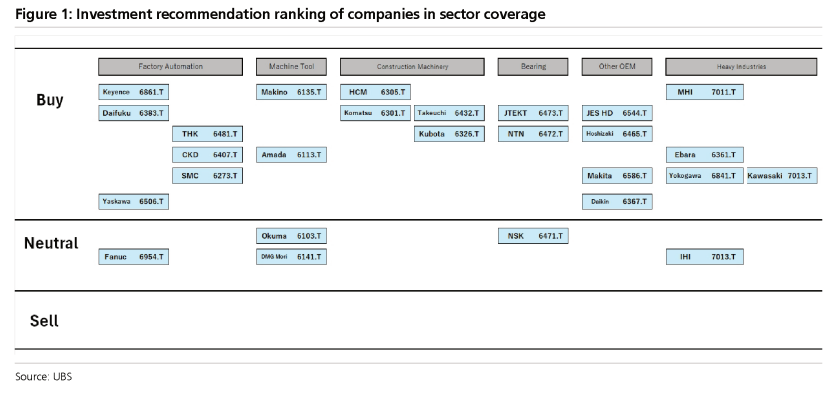Image resolution: width=837 pixels, height=395 pixels.
Task: Select the Neutral rating label
Action: [51, 243]
